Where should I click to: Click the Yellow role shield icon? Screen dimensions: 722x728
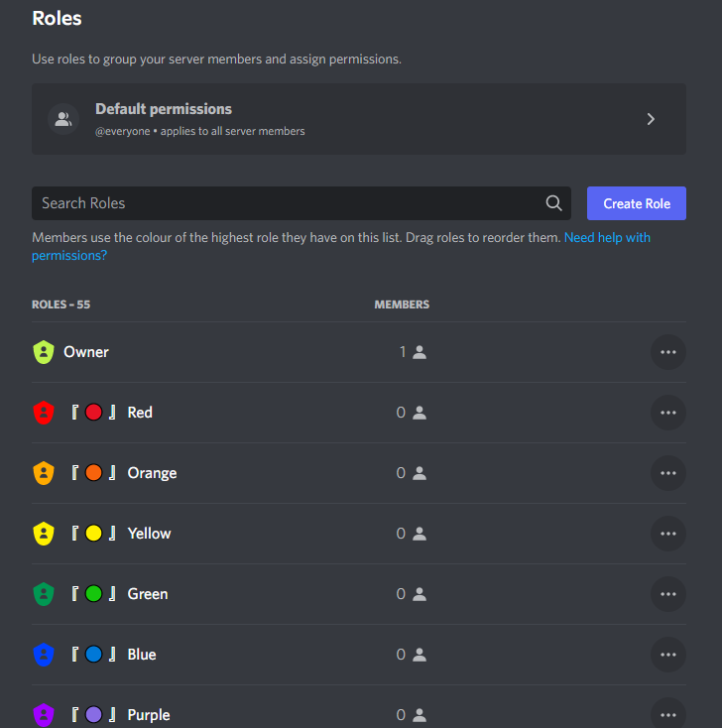(x=43, y=534)
